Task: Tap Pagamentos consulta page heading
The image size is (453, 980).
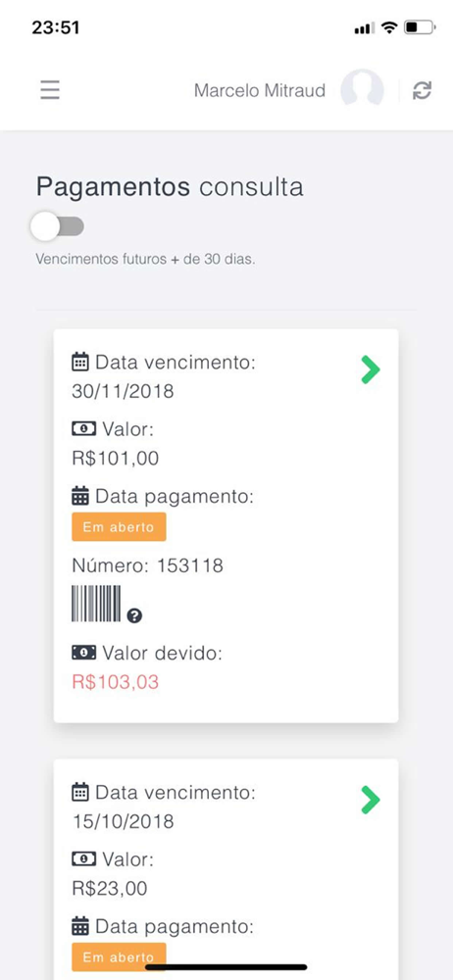Action: [x=170, y=186]
